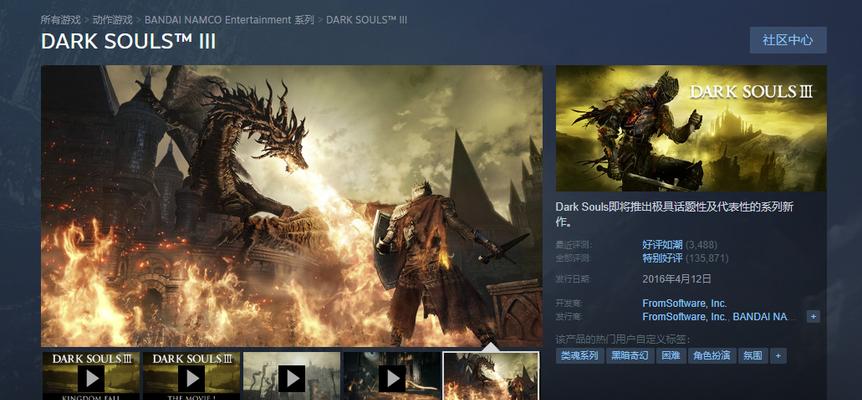Click the DARK SOULS™ III page title

129,42
